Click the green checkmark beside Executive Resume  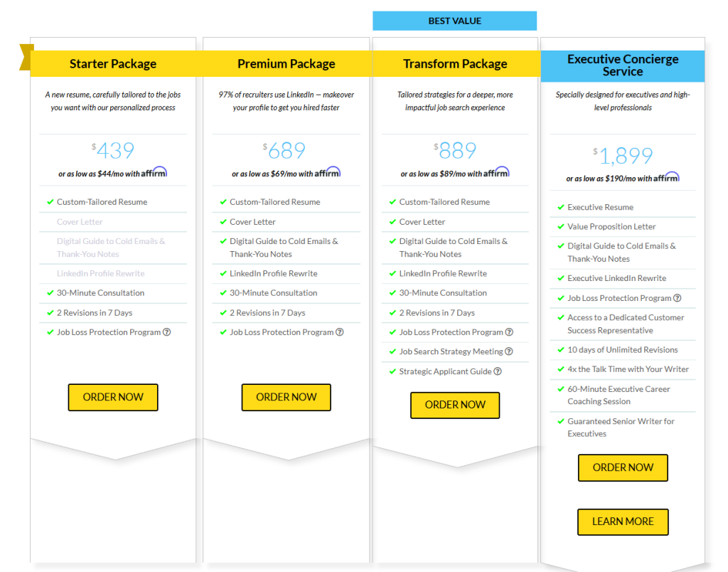point(561,207)
